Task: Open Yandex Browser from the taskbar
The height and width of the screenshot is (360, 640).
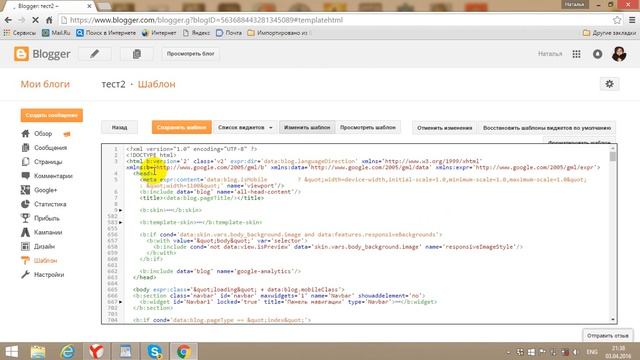Action: pos(96,351)
